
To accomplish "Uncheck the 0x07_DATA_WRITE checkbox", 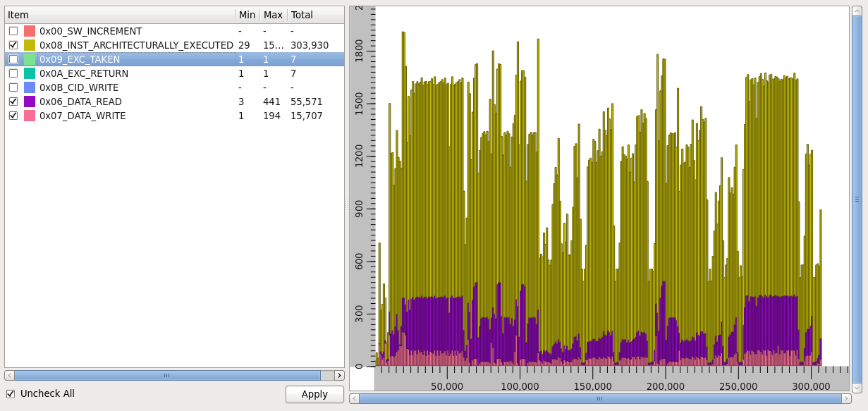I will click(13, 116).
